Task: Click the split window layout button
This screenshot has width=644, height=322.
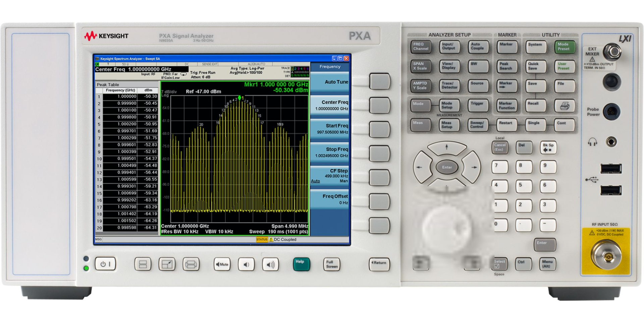Action: tap(143, 264)
